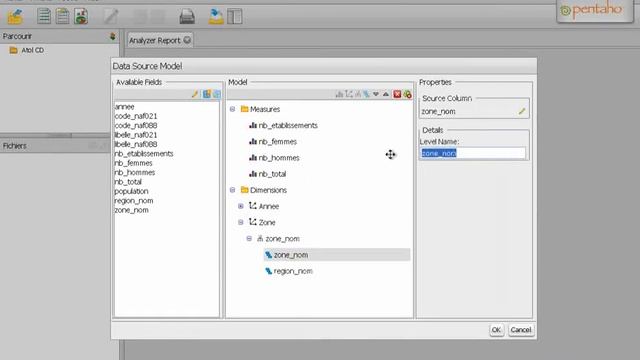Click the printer toolbar icon
This screenshot has height=360, width=640.
[x=187, y=17]
